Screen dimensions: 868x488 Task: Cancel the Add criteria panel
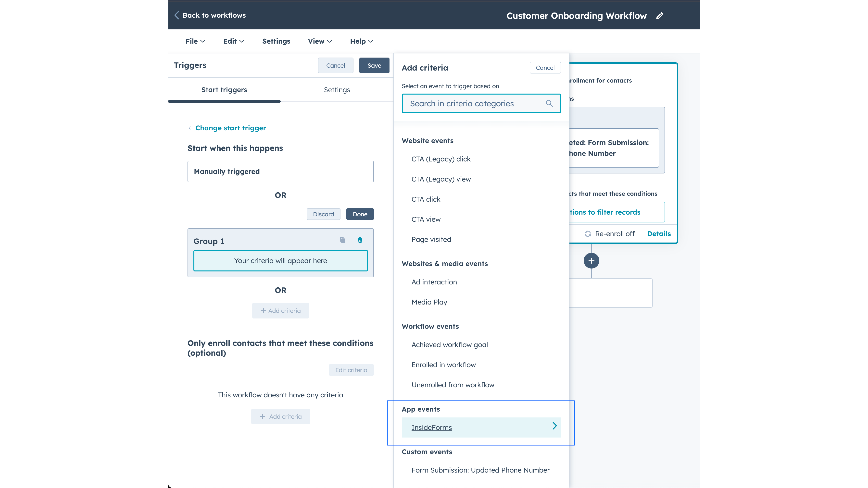(545, 68)
